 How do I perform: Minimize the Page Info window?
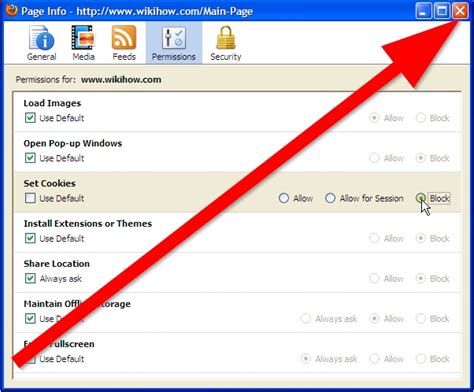pyautogui.click(x=424, y=11)
